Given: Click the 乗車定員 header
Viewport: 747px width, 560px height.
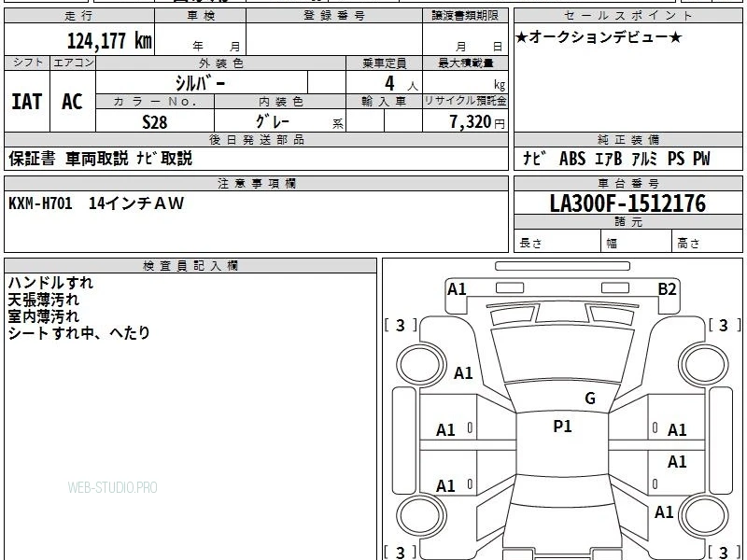Looking at the screenshot, I should 384,63.
